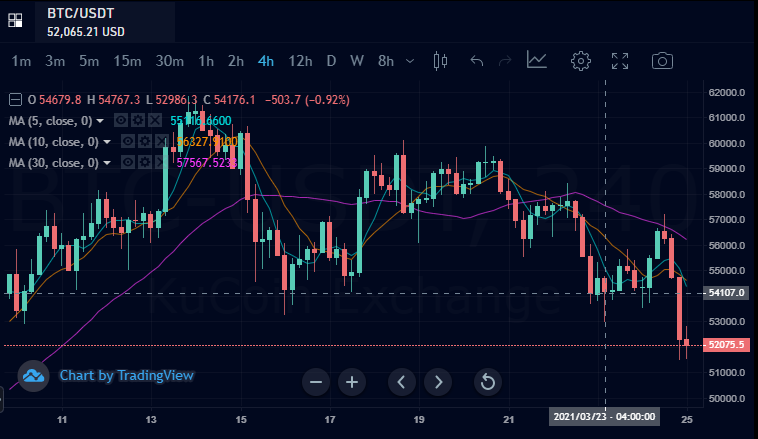
Task: Hide the MA (5, close, 0) indicator with eye icon
Action: pos(121,120)
